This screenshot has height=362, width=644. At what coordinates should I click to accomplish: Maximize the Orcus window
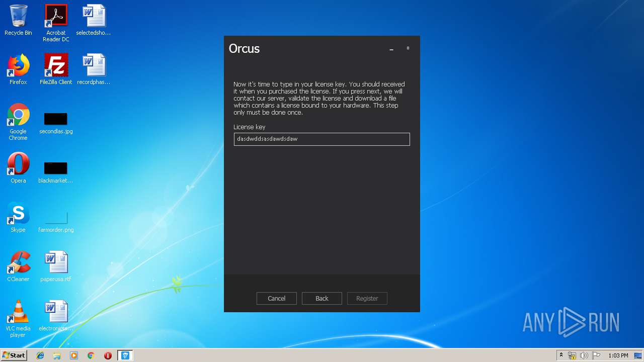(x=408, y=49)
